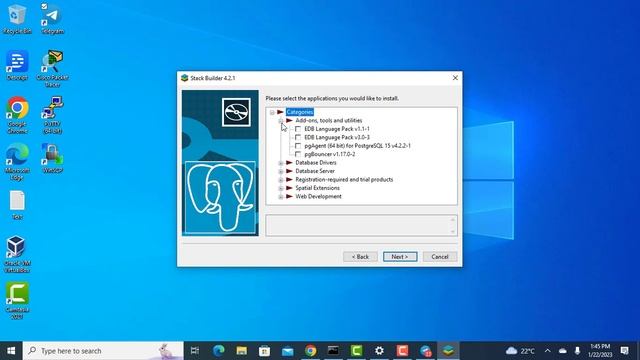Select the 'Spatial Extensions' label
This screenshot has height=360, width=640.
(x=317, y=188)
